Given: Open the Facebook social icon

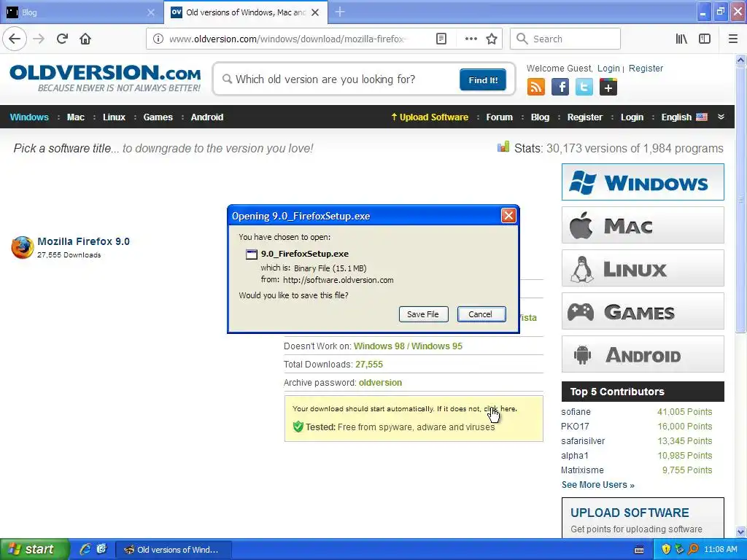Looking at the screenshot, I should tap(560, 87).
